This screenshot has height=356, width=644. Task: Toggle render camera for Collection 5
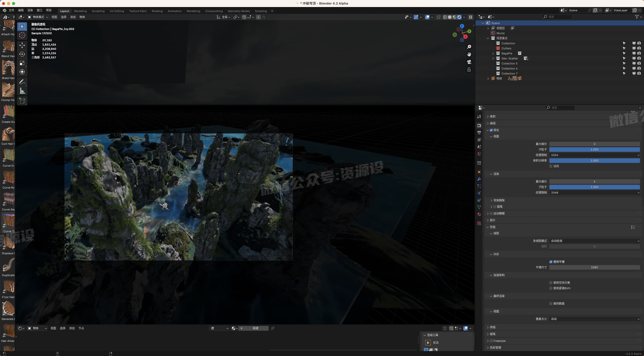(639, 63)
